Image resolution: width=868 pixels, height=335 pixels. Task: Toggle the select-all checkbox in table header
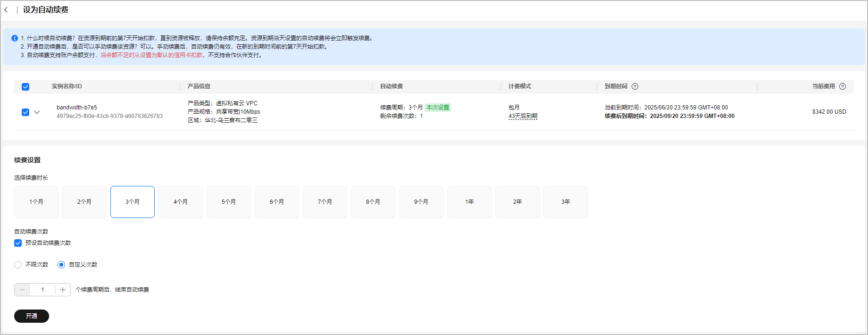tap(25, 87)
